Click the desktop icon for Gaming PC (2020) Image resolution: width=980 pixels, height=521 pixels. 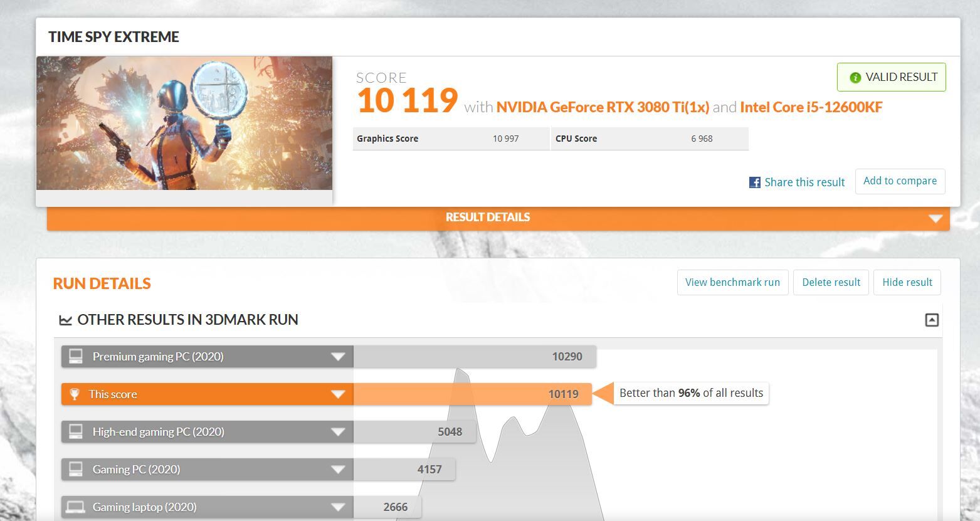tap(76, 470)
